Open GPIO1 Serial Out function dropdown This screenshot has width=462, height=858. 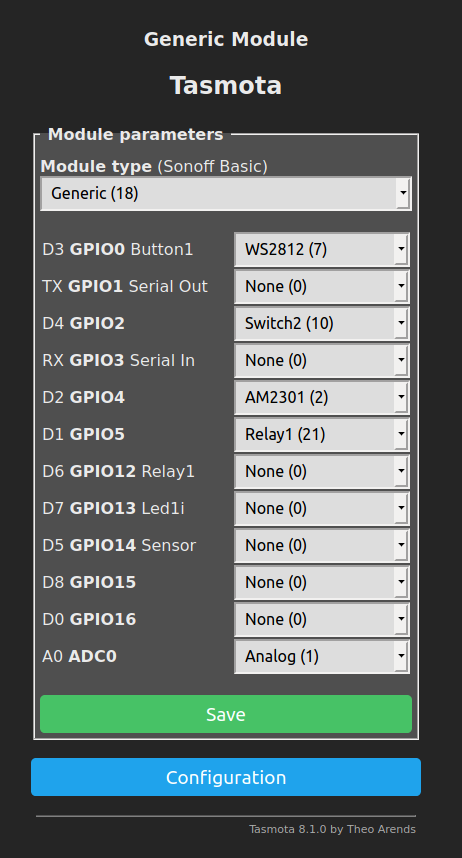coord(322,286)
